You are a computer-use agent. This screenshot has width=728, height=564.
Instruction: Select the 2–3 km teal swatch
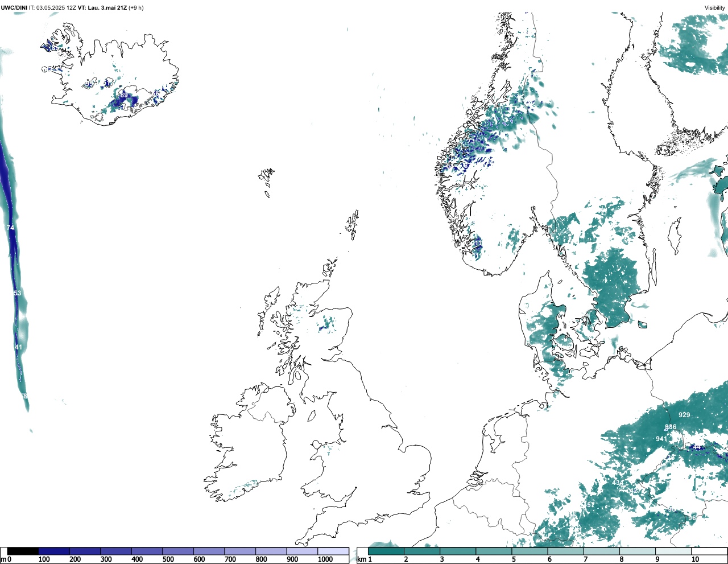pos(422,551)
